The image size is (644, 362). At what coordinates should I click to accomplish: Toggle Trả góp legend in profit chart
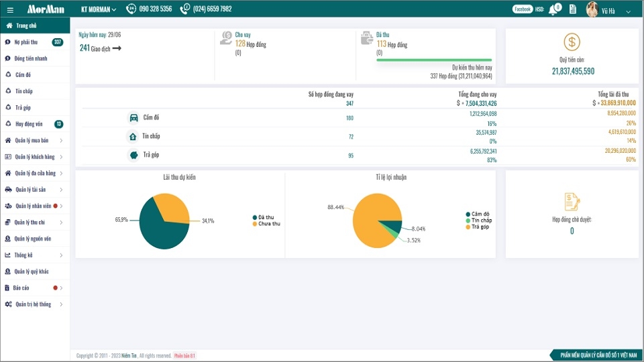coord(477,227)
